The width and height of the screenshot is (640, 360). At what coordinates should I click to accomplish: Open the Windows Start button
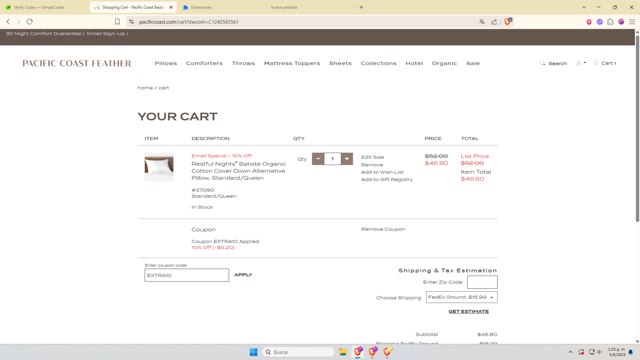point(253,352)
